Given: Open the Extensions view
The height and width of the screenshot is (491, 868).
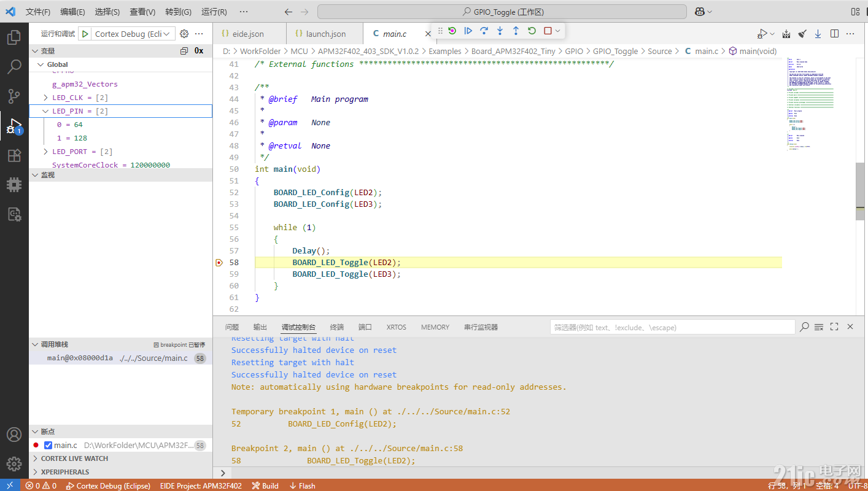Looking at the screenshot, I should tap(14, 155).
